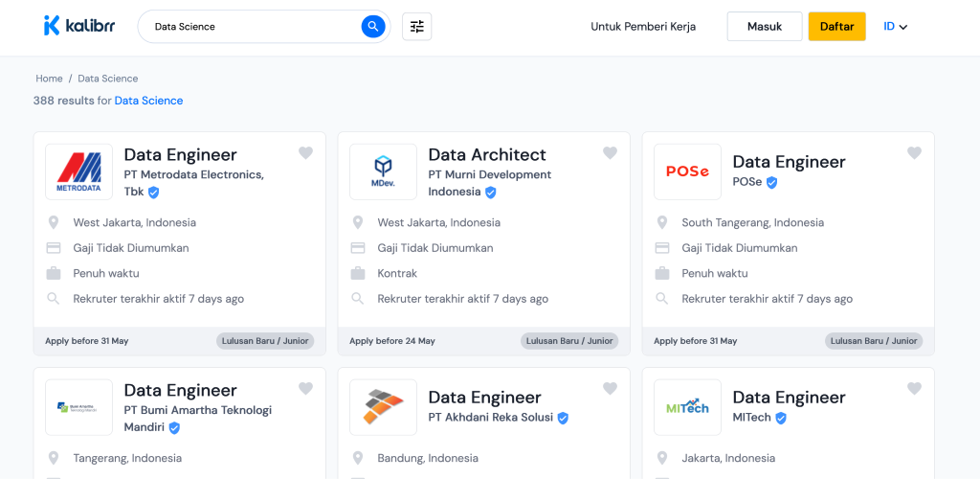Click the Masuk login button
Image resolution: width=980 pixels, height=479 pixels.
point(765,26)
